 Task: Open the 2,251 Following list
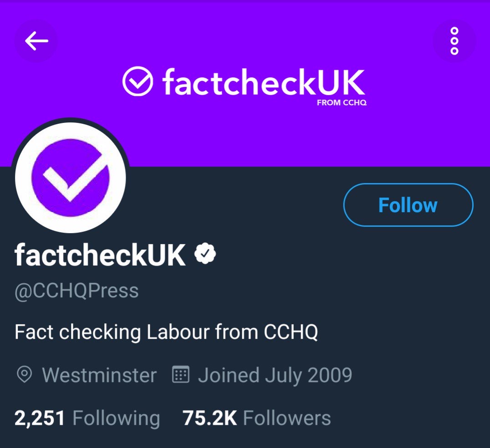pyautogui.click(x=87, y=418)
